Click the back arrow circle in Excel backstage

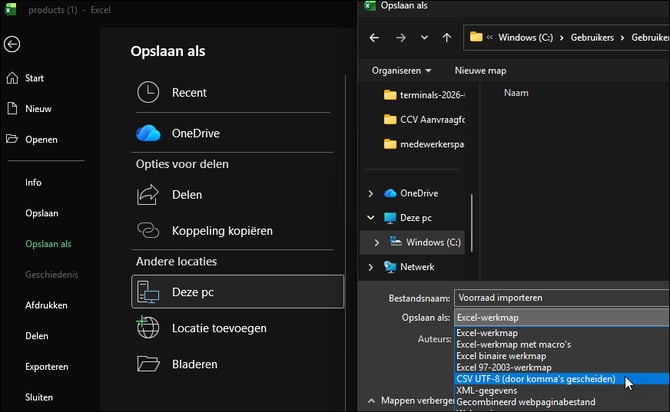point(12,44)
